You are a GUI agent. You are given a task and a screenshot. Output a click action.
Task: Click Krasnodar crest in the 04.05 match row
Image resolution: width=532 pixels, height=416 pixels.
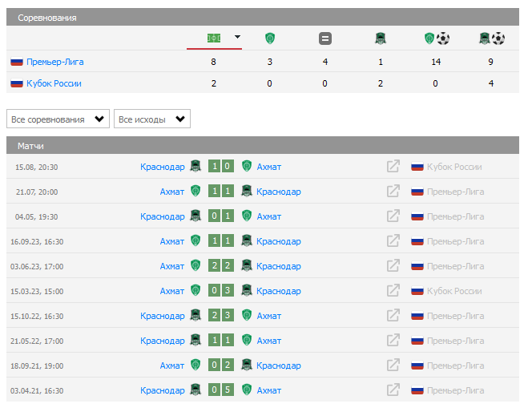click(195, 216)
